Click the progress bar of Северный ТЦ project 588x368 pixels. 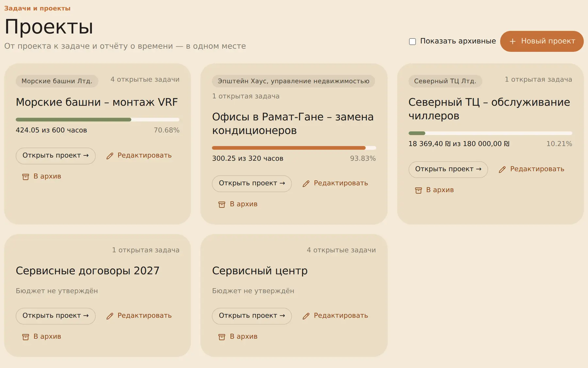click(x=490, y=133)
